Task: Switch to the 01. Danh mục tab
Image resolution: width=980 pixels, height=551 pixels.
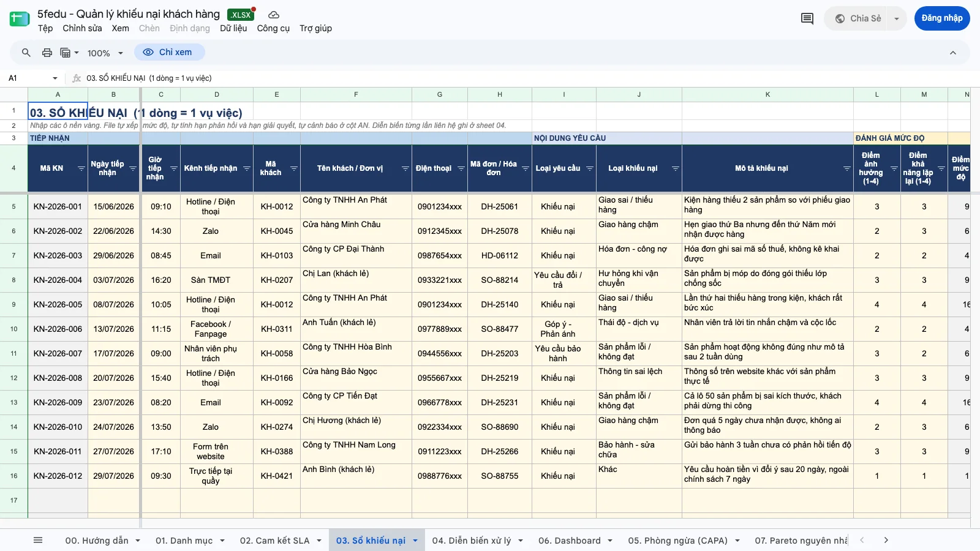Action: click(x=184, y=541)
